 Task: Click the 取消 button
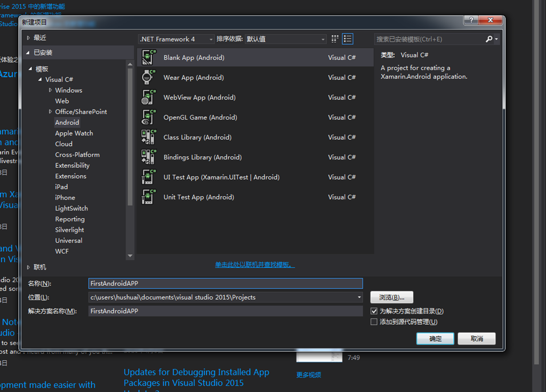coord(477,339)
